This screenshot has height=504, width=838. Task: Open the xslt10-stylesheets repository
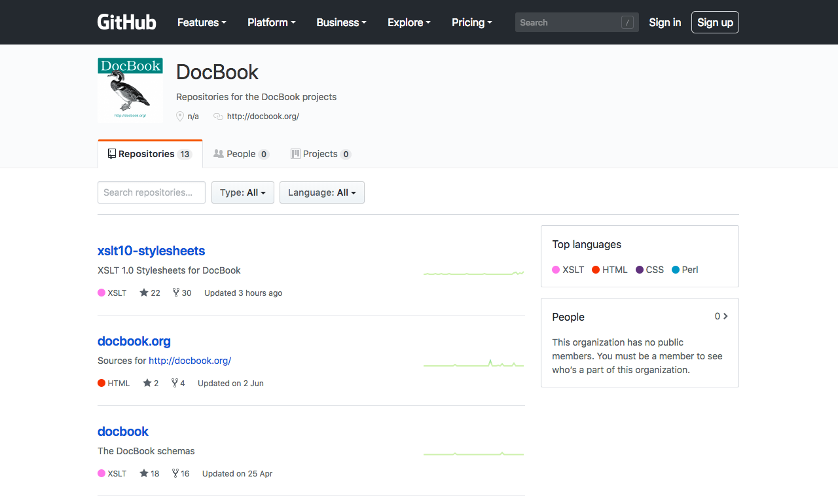pyautogui.click(x=151, y=251)
